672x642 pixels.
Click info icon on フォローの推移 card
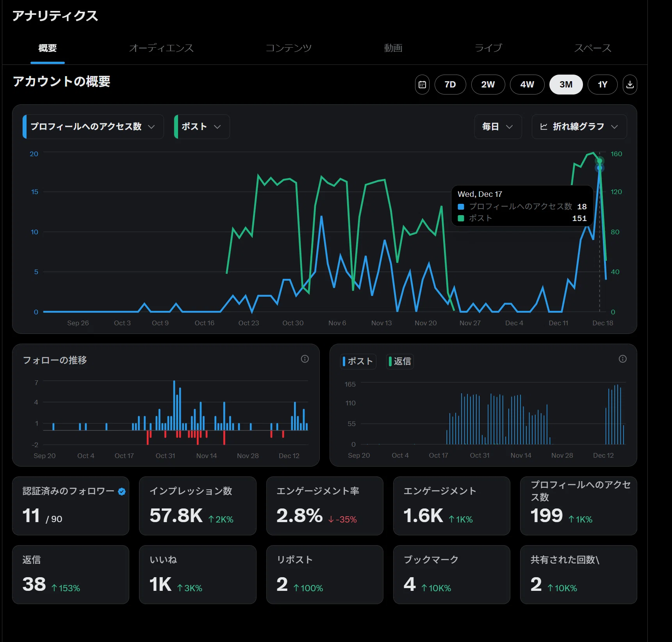(x=305, y=359)
